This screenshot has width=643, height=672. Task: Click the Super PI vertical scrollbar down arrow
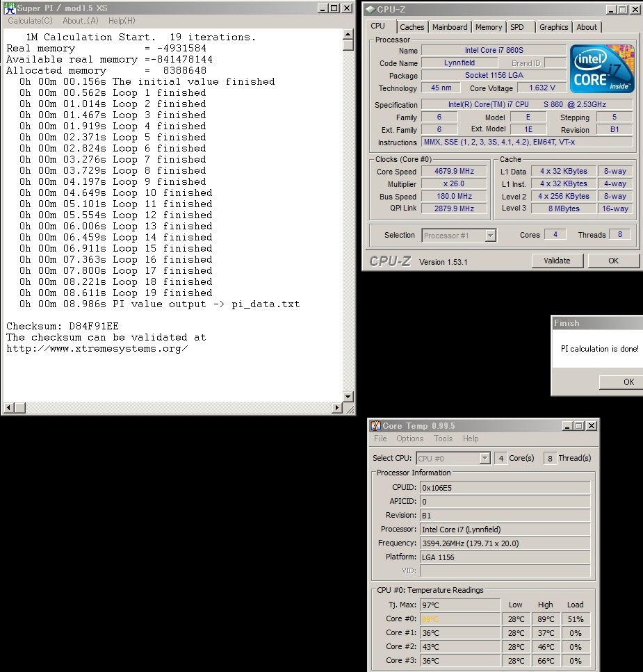tap(348, 396)
